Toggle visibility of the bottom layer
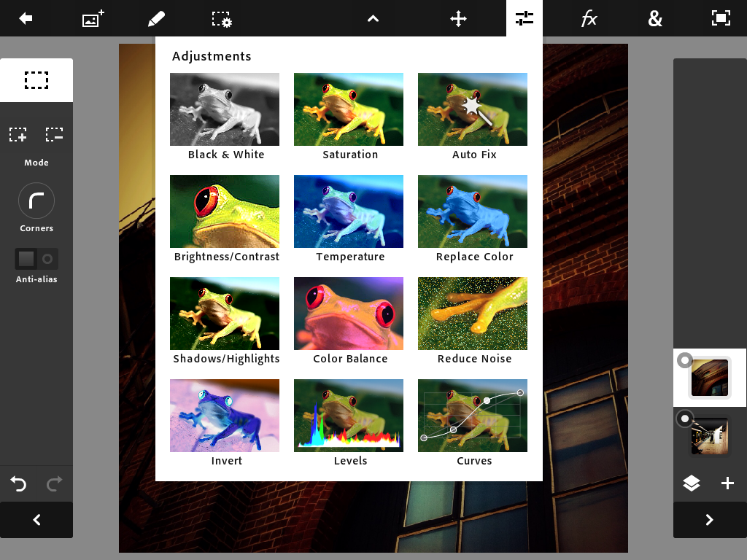Image resolution: width=747 pixels, height=560 pixels. pos(684,419)
